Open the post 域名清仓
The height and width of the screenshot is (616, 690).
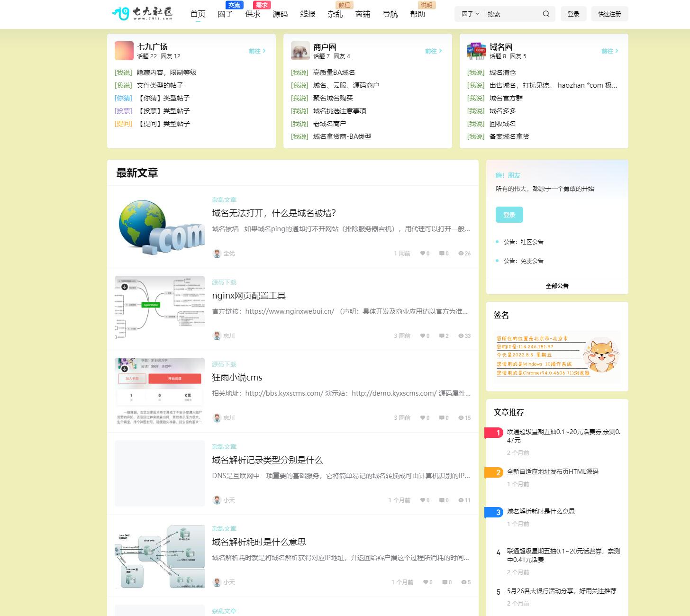coord(503,72)
